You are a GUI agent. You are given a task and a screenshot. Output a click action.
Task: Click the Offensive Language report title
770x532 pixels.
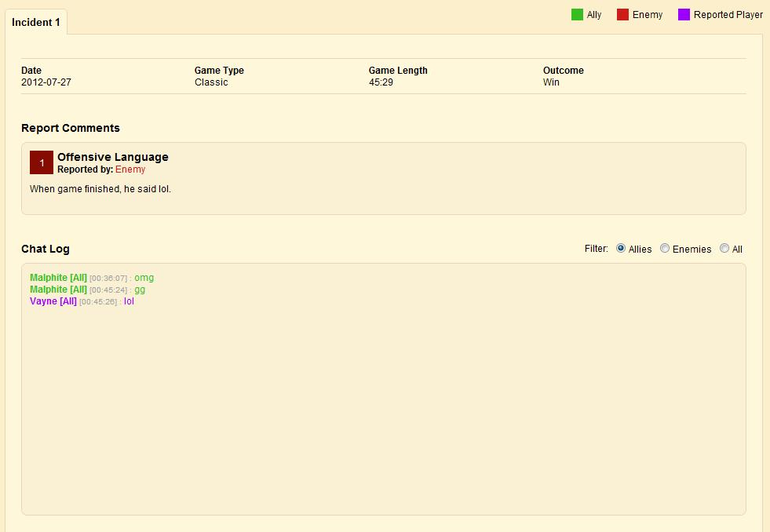point(113,157)
